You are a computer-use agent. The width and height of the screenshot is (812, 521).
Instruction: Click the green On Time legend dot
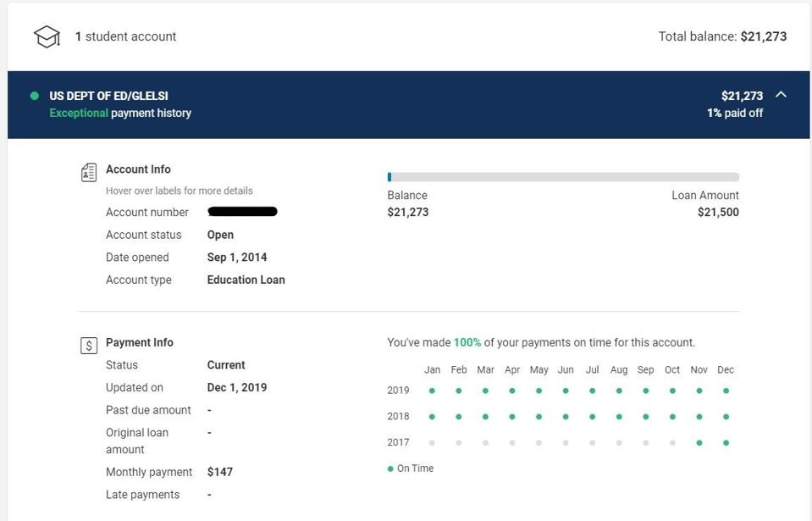coord(390,468)
